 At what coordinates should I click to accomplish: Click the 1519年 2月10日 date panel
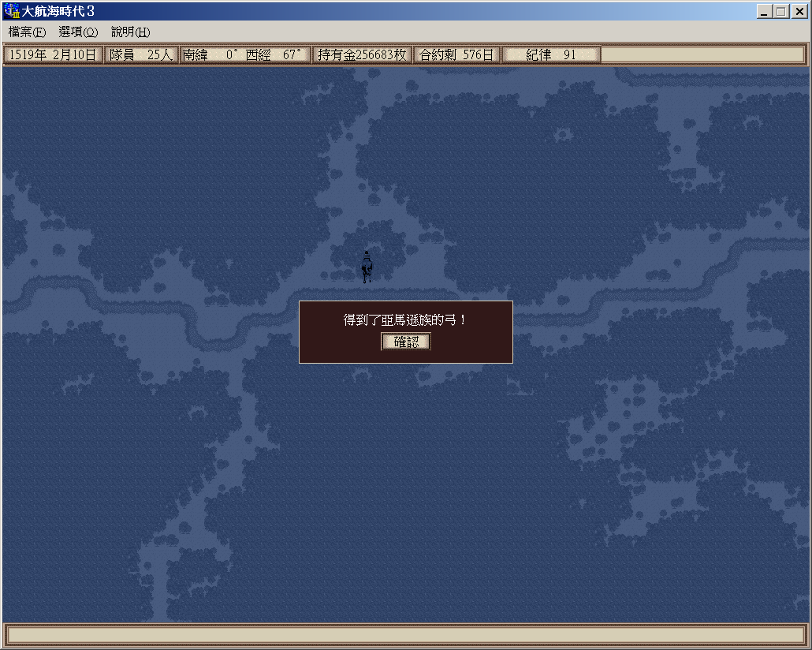(x=53, y=55)
